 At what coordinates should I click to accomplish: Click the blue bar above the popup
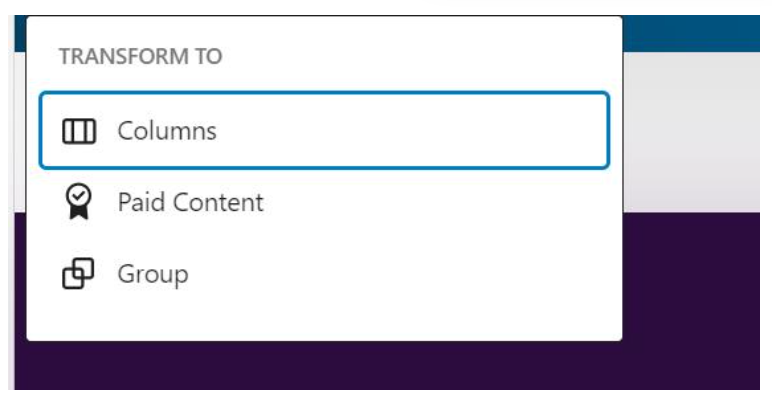(x=690, y=32)
